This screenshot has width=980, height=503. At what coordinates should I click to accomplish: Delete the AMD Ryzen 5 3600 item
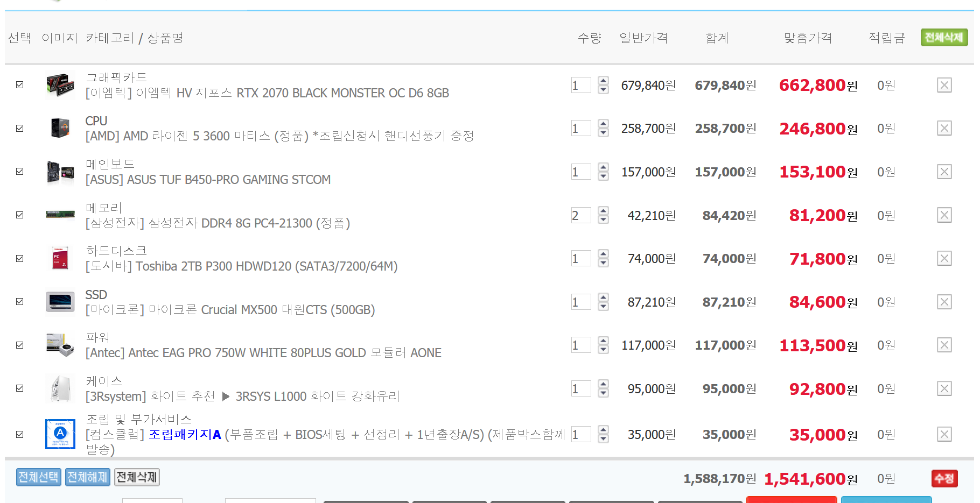click(944, 129)
